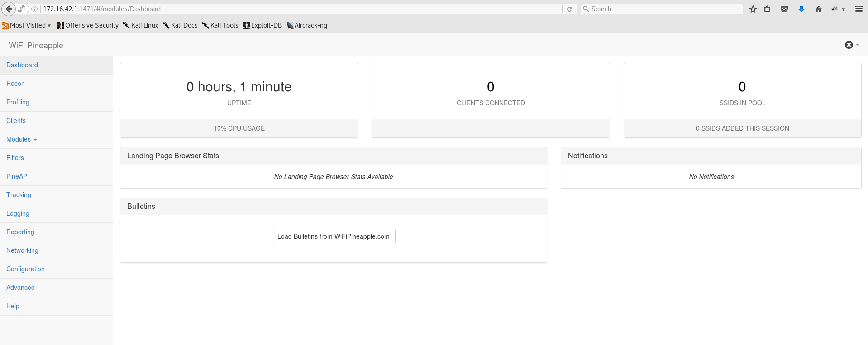Open the Recon page from sidebar
Image resolution: width=868 pixels, height=345 pixels.
click(x=15, y=84)
